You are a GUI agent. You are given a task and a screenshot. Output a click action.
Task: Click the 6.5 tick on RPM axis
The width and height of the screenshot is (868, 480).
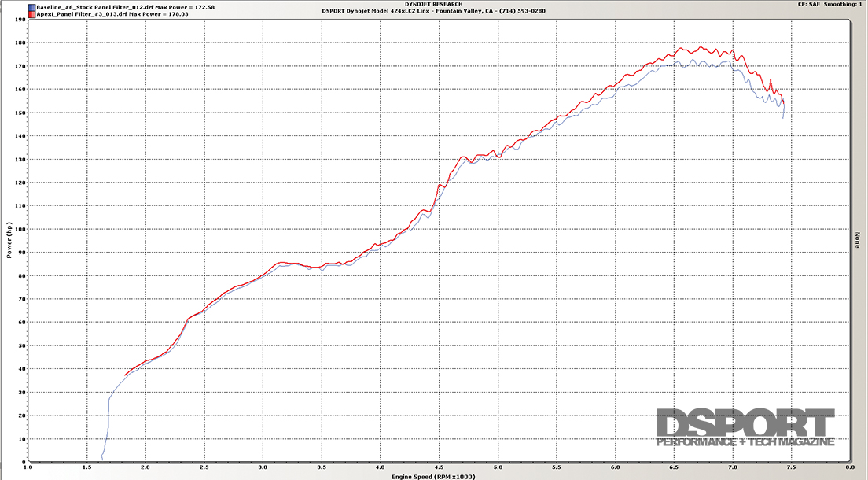click(x=674, y=468)
